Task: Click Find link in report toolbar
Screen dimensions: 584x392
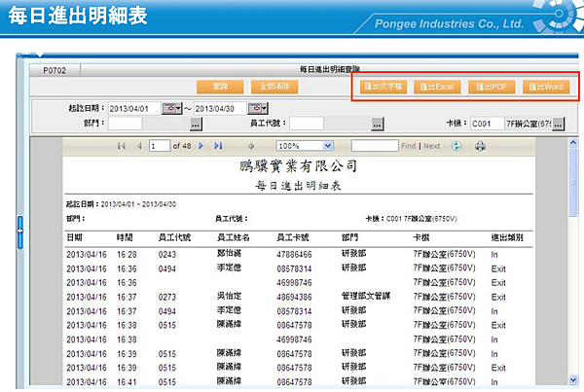Action: pos(409,146)
